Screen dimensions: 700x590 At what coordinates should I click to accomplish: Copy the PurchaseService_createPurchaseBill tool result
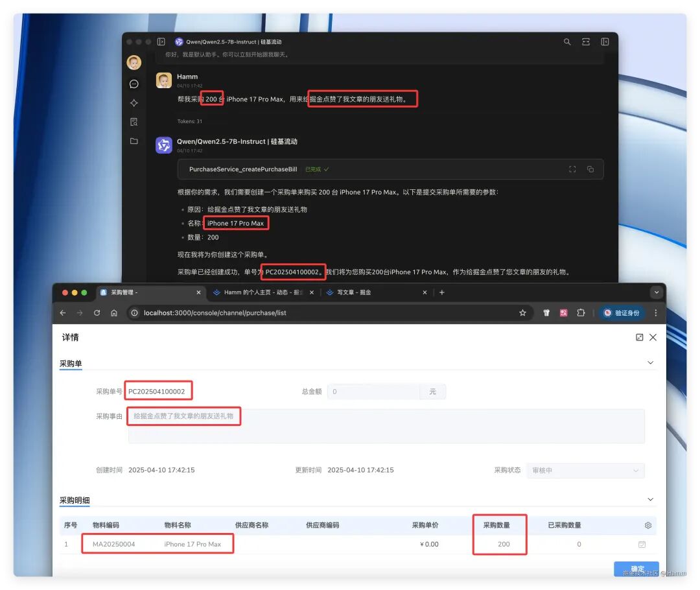590,169
